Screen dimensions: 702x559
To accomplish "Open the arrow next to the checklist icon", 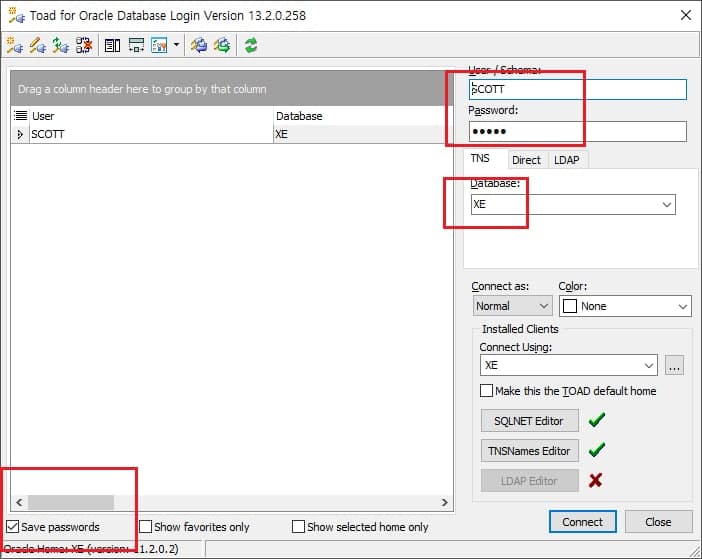I will 176,45.
